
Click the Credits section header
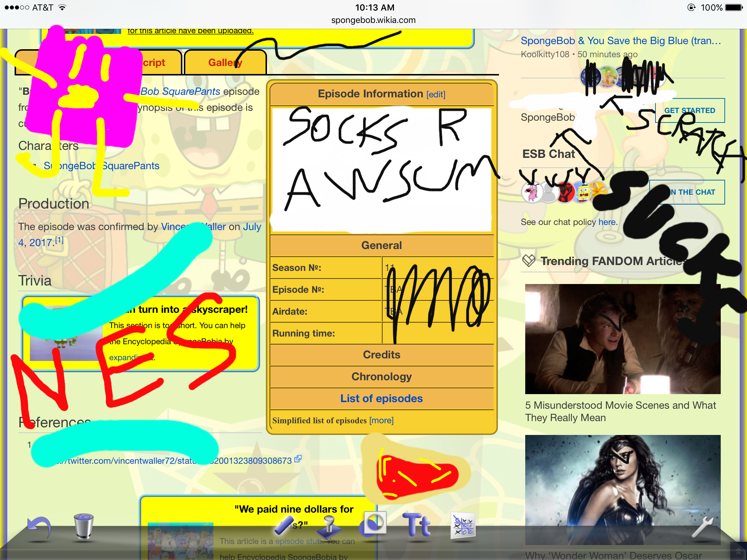(x=382, y=355)
